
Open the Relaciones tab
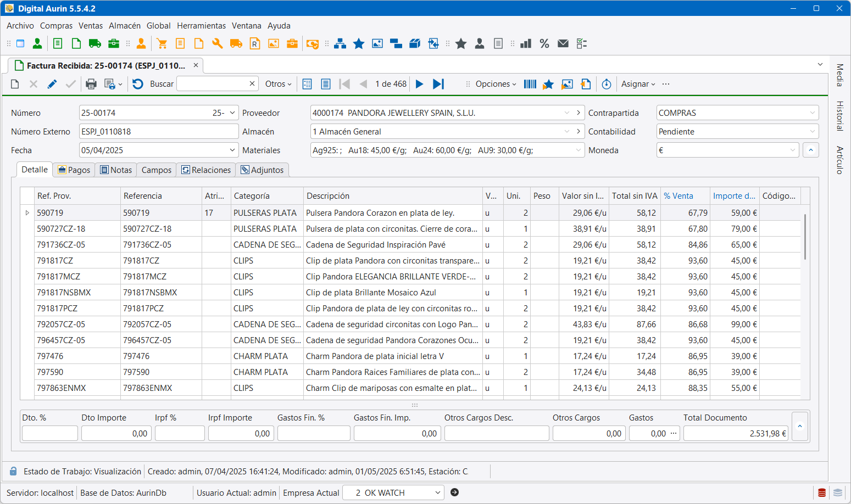coord(206,170)
